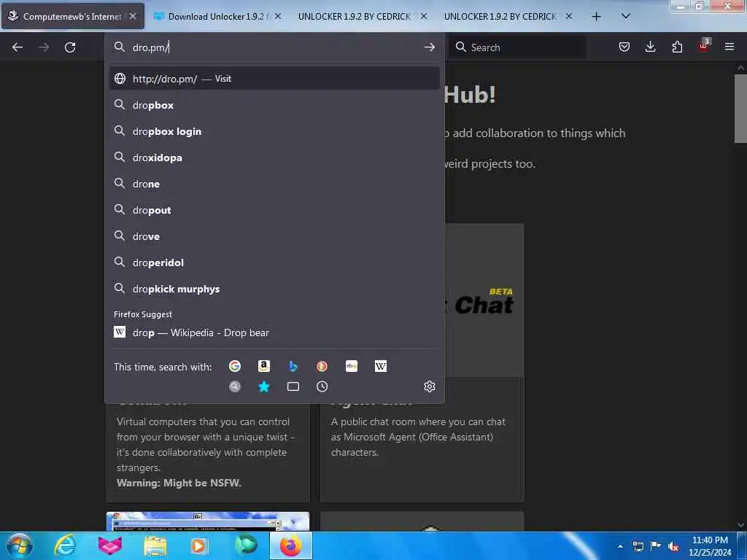The image size is (747, 560).
Task: Search this time with Google
Action: [x=235, y=366]
